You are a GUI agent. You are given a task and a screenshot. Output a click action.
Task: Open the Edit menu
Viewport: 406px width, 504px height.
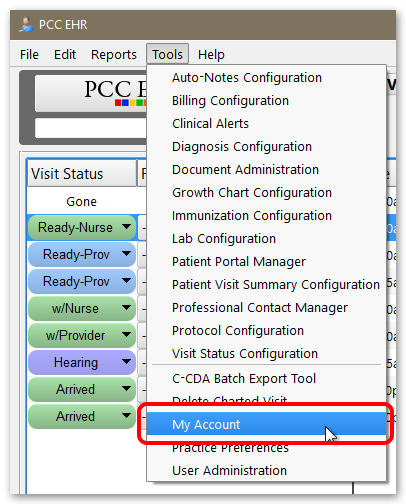[65, 54]
